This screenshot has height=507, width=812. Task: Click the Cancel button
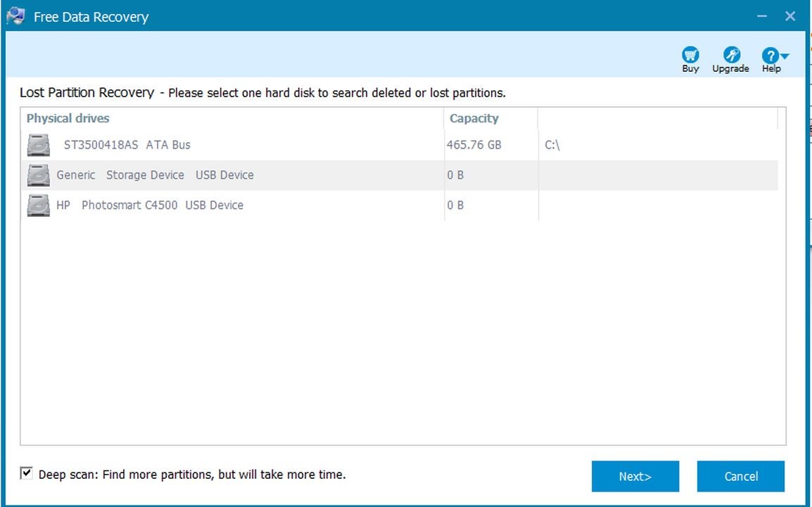coord(740,476)
